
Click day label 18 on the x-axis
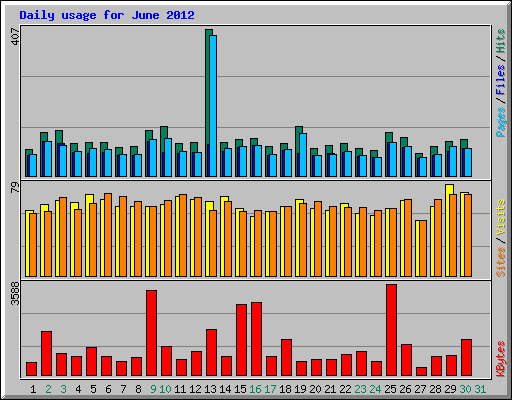click(x=285, y=389)
